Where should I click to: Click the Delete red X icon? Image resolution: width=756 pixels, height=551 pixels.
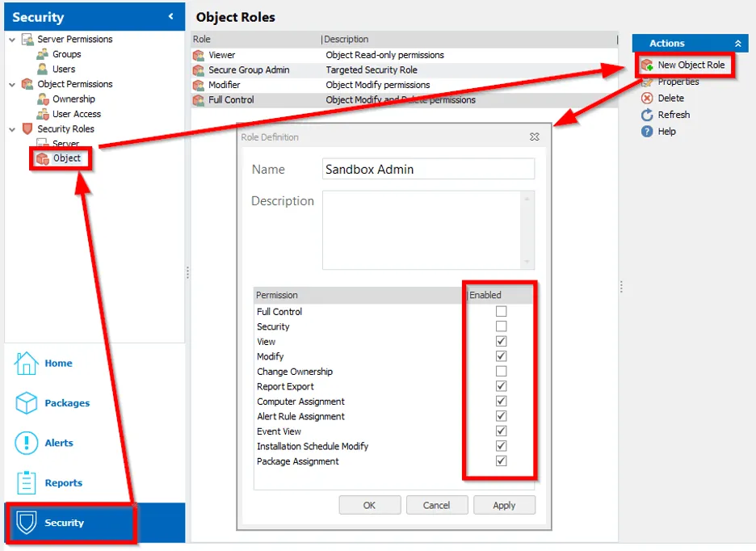[647, 98]
